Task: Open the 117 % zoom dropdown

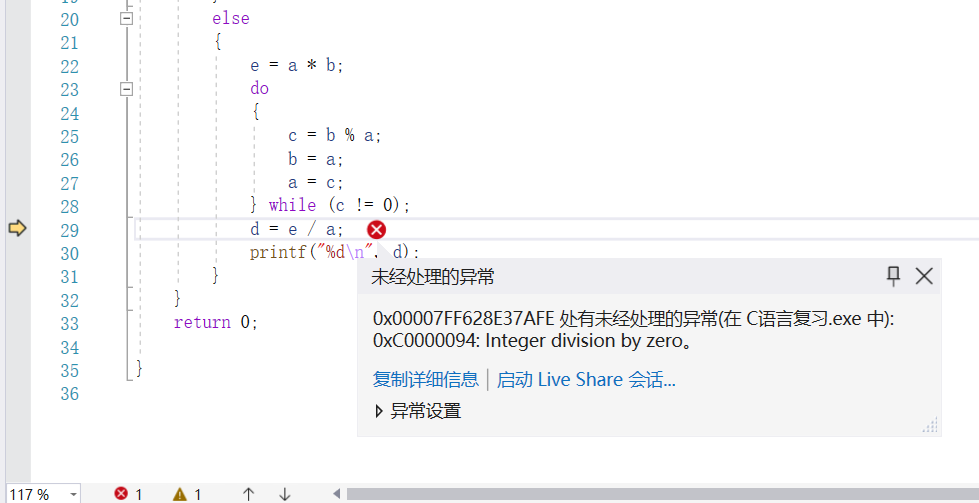Action: 74,495
